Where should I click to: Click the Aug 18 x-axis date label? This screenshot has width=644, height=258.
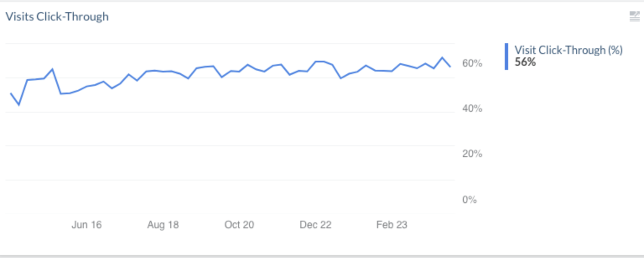point(163,225)
